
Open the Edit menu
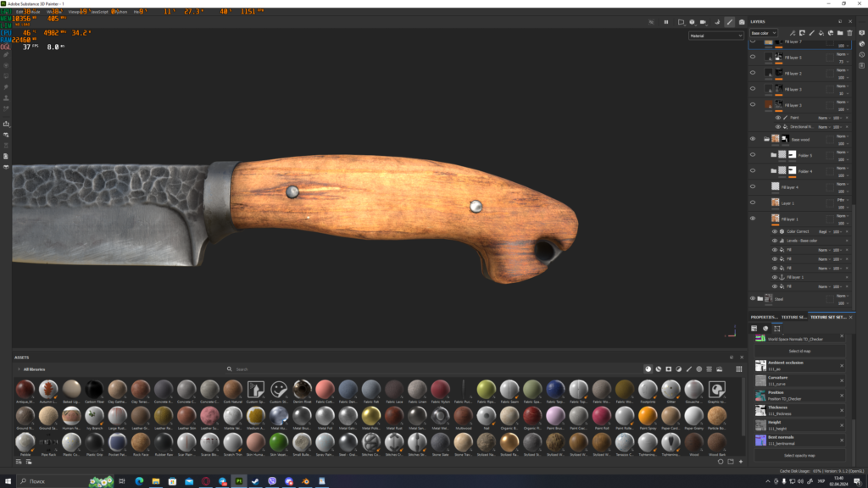[x=19, y=12]
